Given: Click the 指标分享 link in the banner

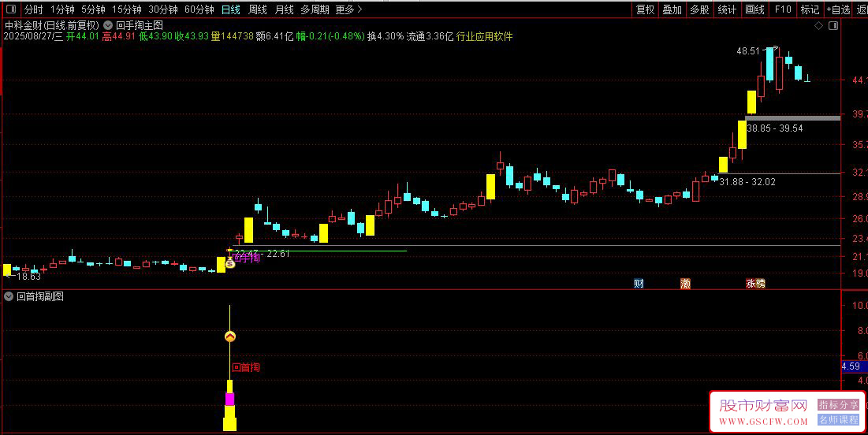Looking at the screenshot, I should 839,405.
